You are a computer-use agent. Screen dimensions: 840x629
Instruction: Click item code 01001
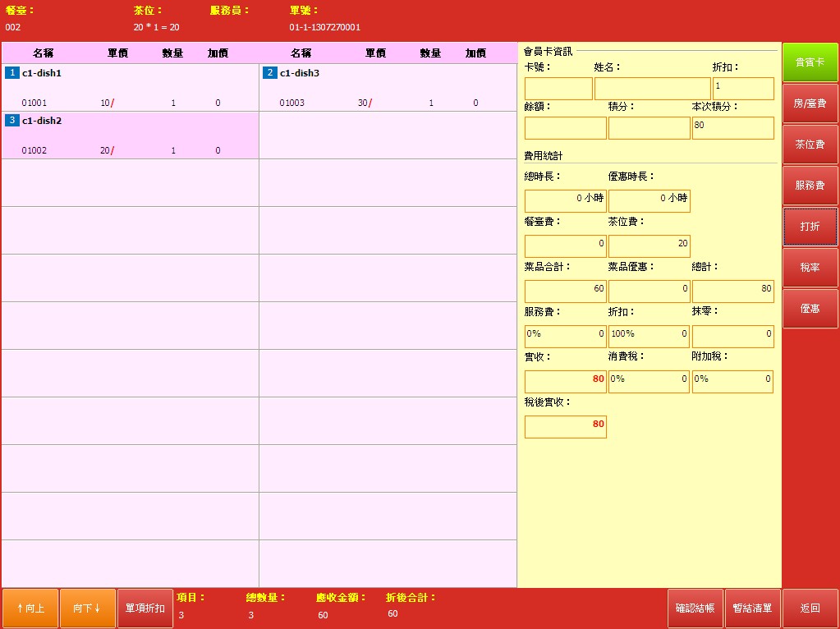point(34,103)
